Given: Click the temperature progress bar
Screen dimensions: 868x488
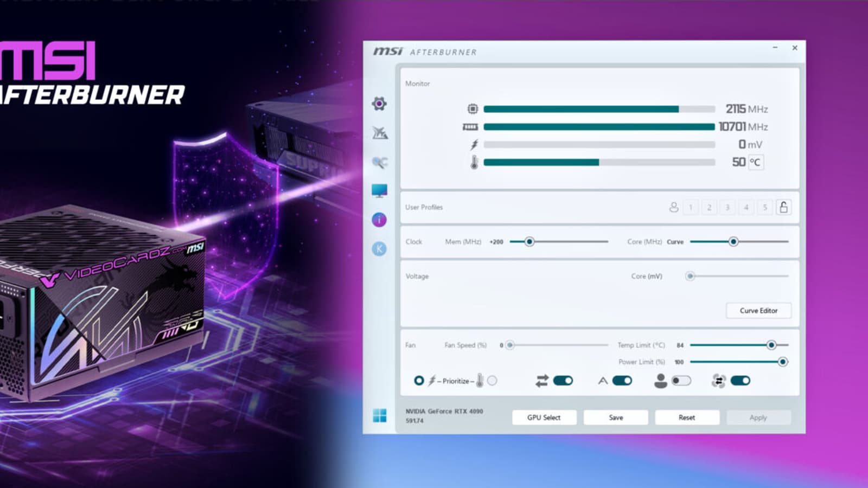Looking at the screenshot, I should 599,162.
